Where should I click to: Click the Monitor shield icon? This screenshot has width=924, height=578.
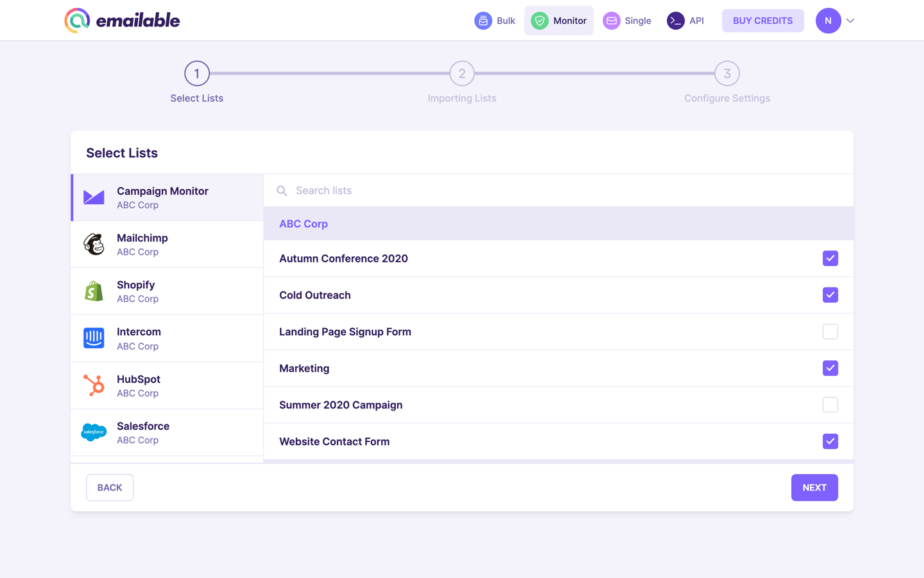point(540,21)
